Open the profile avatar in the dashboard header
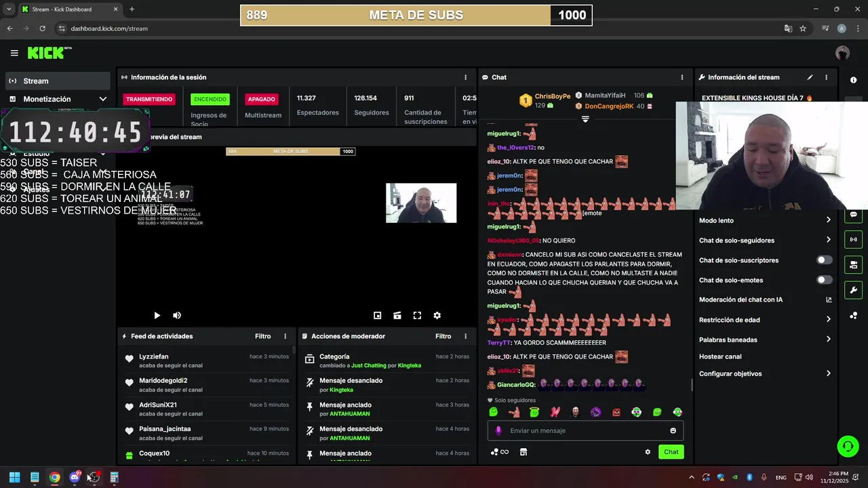The image size is (868, 488). [x=842, y=53]
